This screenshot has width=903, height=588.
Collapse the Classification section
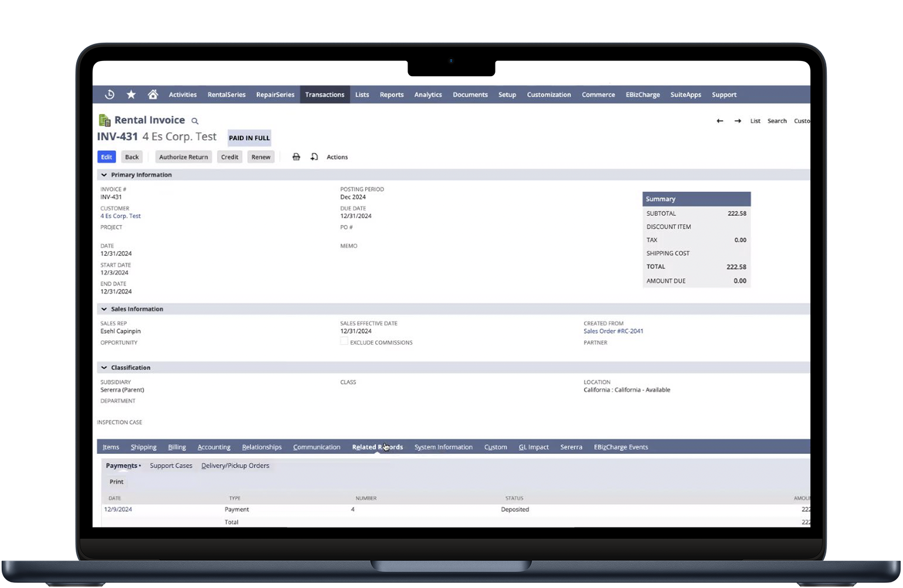(104, 368)
